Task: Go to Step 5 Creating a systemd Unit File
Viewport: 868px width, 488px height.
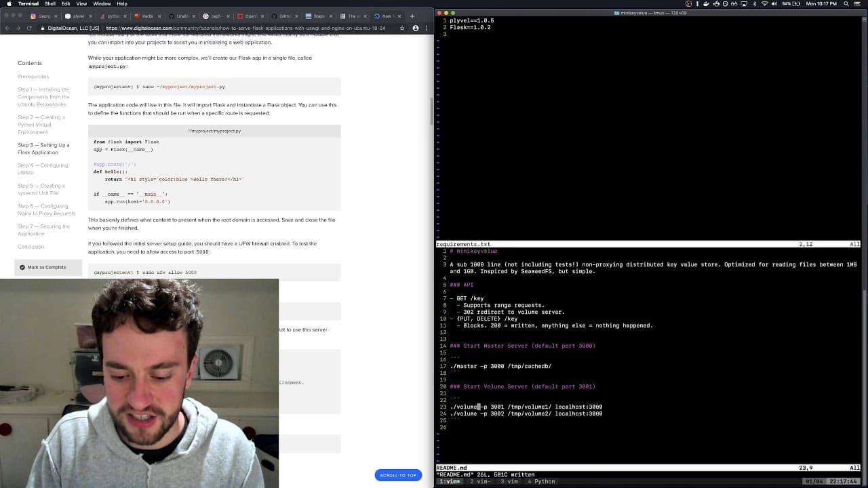Action: (41, 189)
